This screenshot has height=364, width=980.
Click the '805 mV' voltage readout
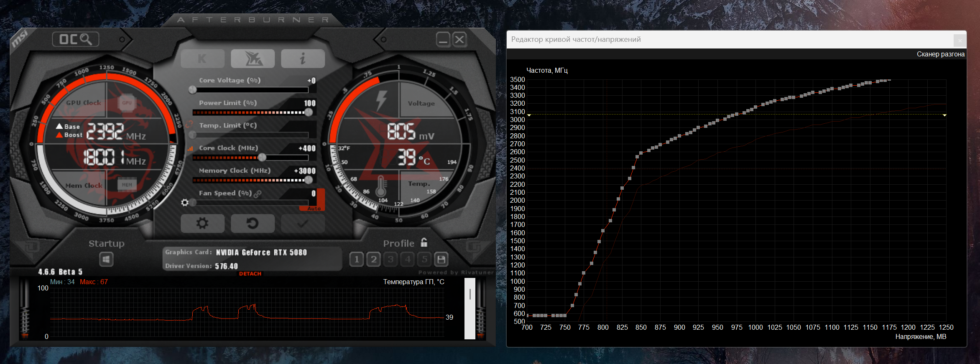[411, 132]
